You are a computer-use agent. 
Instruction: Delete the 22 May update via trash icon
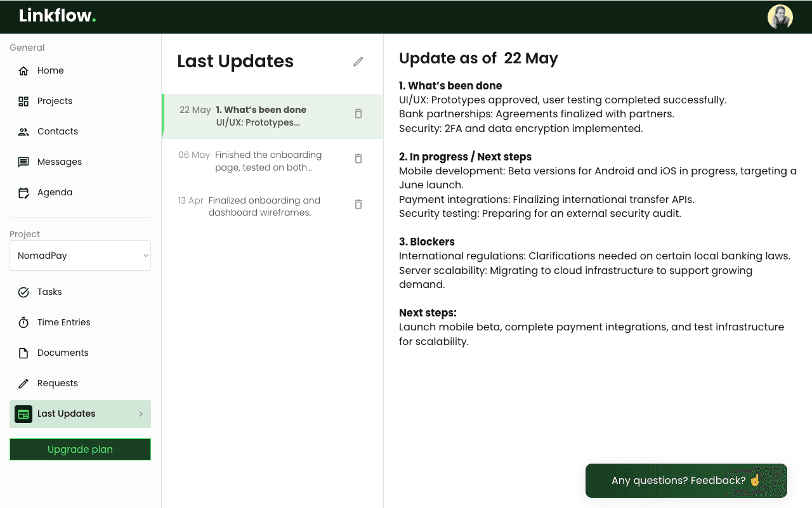[x=358, y=114]
